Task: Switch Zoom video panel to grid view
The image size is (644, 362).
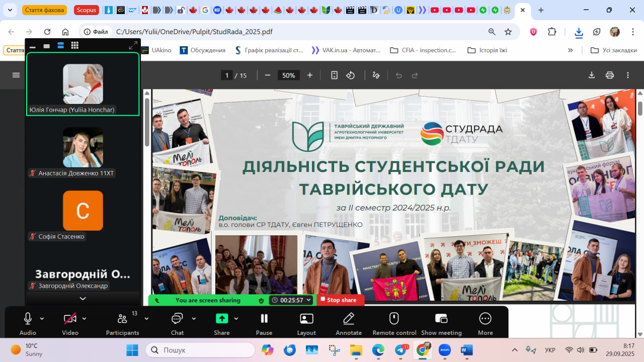Action: point(75,46)
